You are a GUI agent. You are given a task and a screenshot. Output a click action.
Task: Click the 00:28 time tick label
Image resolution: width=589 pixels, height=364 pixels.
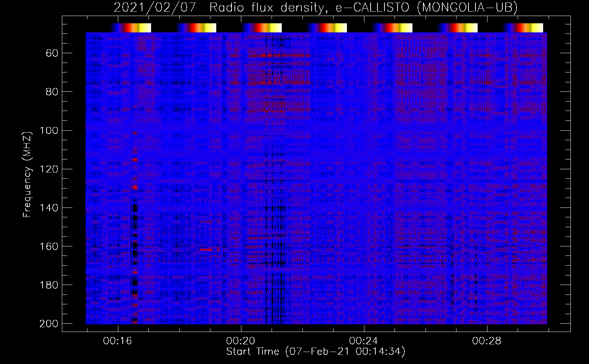click(487, 341)
